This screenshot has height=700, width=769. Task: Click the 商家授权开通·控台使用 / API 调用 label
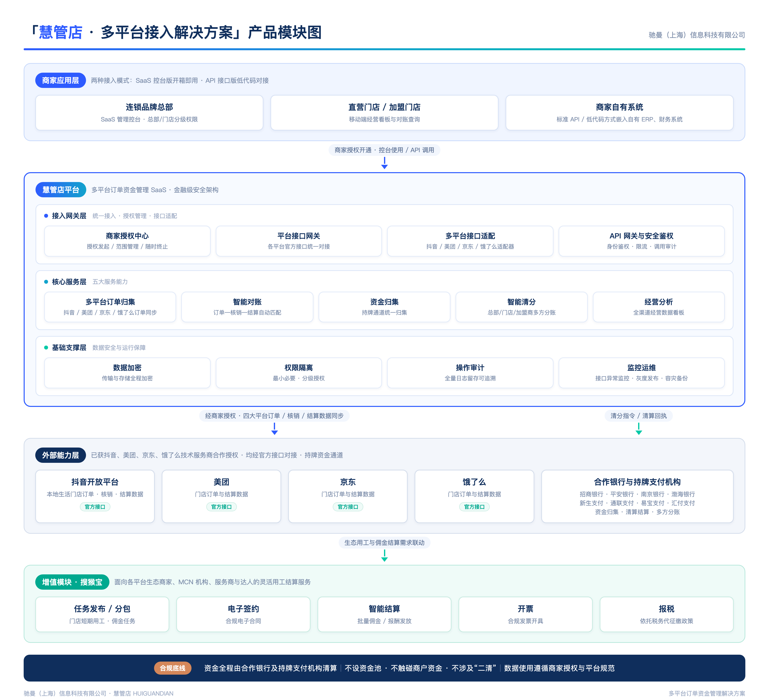click(x=384, y=150)
